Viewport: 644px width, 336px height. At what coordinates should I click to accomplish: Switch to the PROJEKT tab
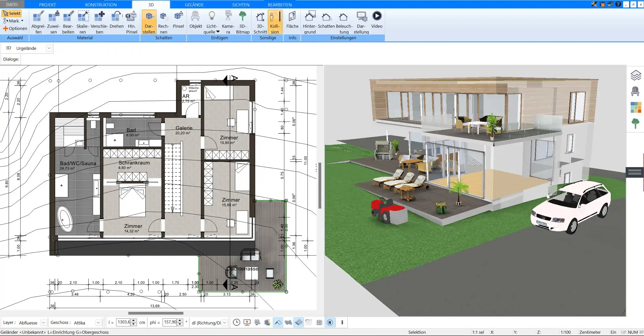pyautogui.click(x=47, y=5)
